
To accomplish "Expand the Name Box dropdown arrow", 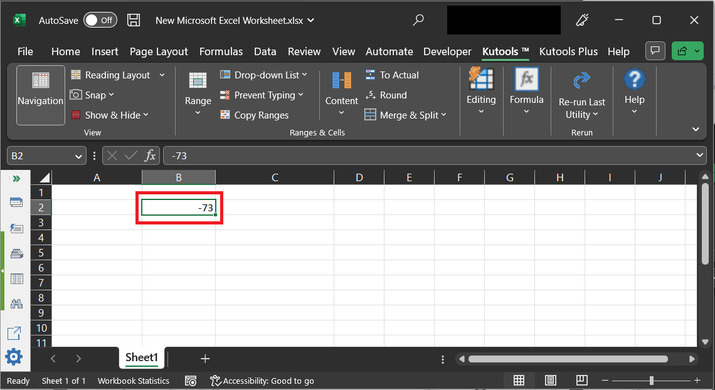I will point(78,156).
